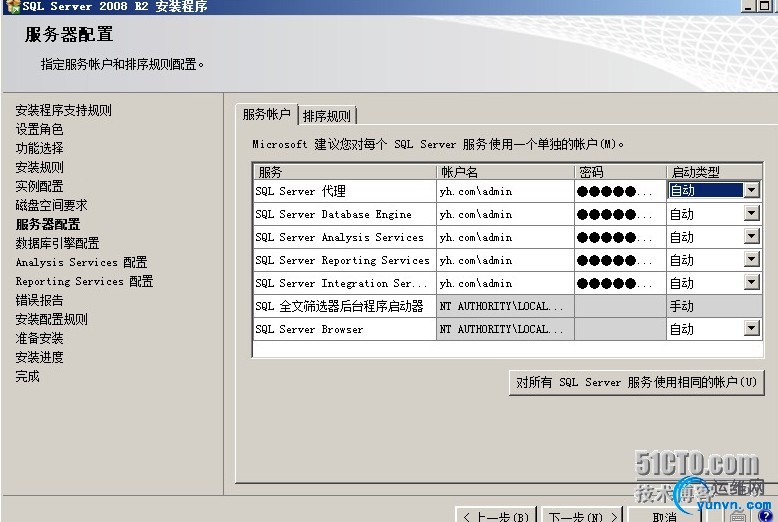Click the 功能选择 step in sidebar

tap(39, 148)
